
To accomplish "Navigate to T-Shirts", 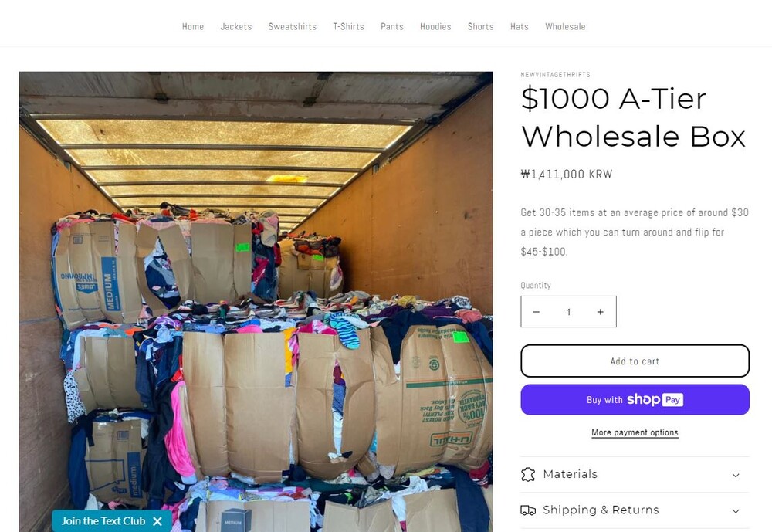I will click(x=348, y=26).
